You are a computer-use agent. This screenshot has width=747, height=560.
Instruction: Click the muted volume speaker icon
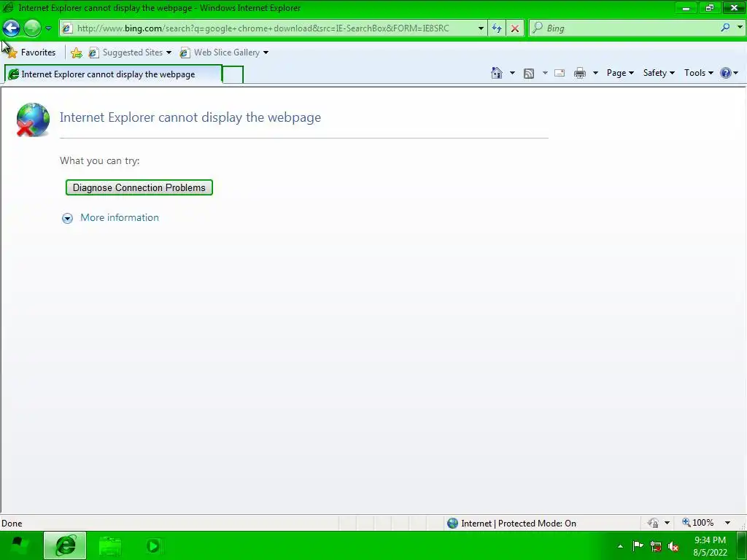(x=673, y=546)
